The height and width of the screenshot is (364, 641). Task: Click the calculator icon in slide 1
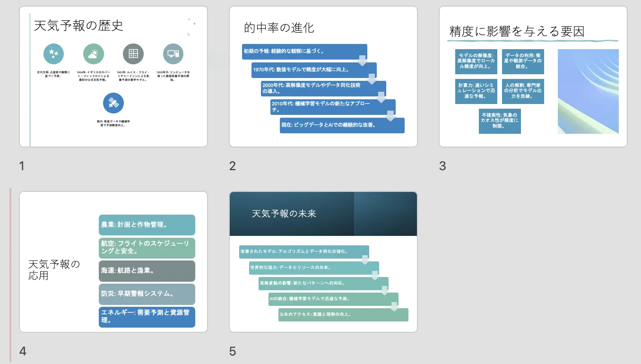(x=133, y=54)
